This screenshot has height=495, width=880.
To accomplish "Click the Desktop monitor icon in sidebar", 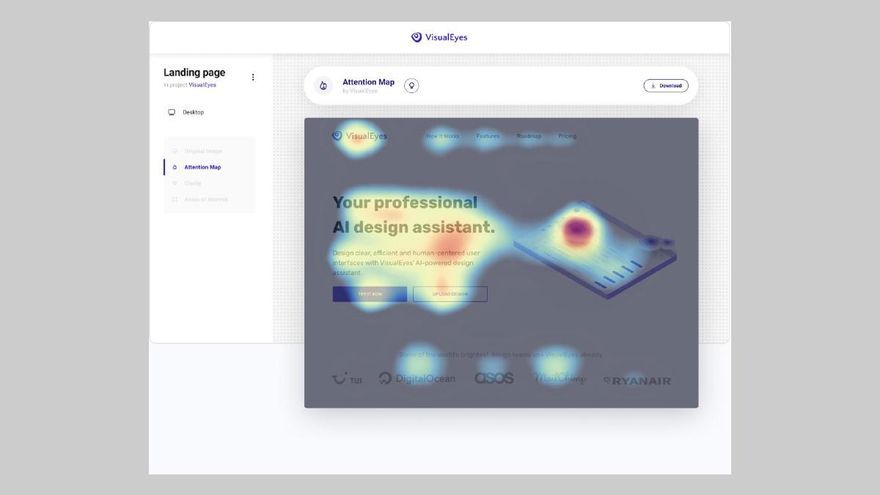I will pyautogui.click(x=172, y=112).
